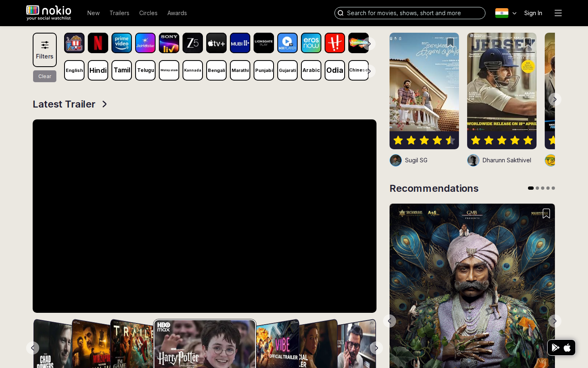Play the Vibe official trailer thumbnail
588x368 pixels.
pos(278,344)
